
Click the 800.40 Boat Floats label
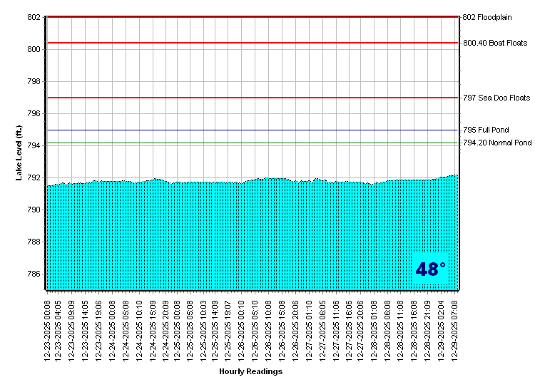click(x=495, y=43)
